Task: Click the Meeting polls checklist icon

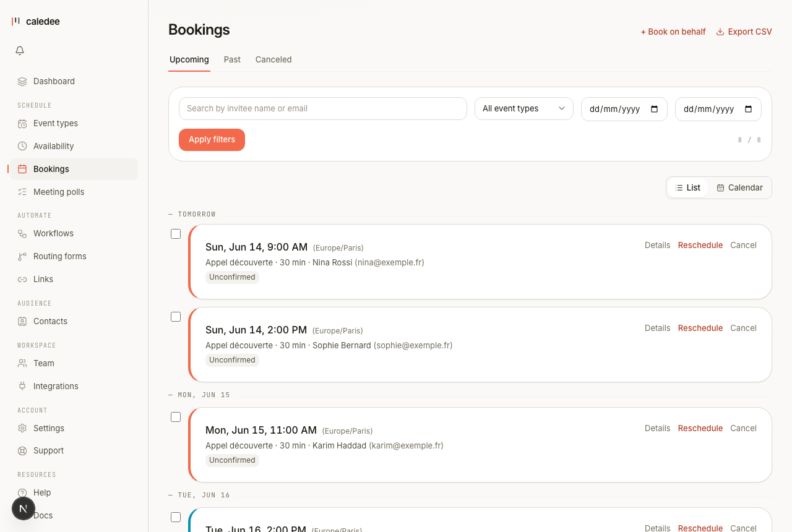Action: pos(22,192)
